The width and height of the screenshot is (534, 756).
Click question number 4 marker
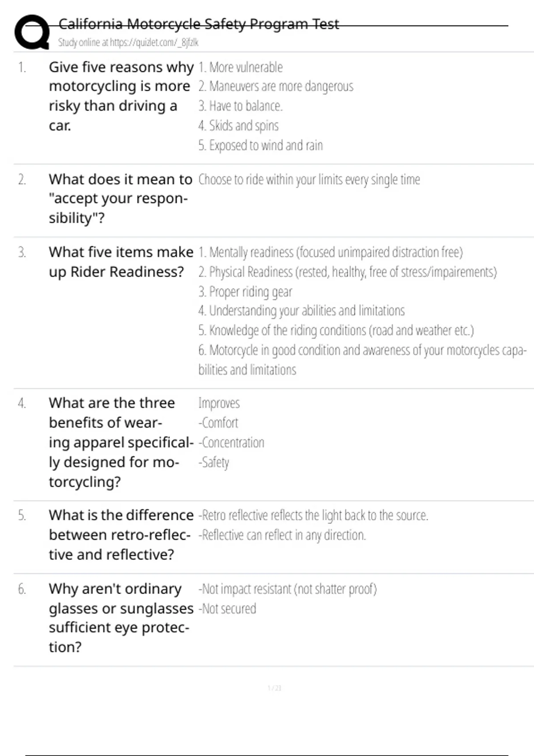[x=22, y=403]
